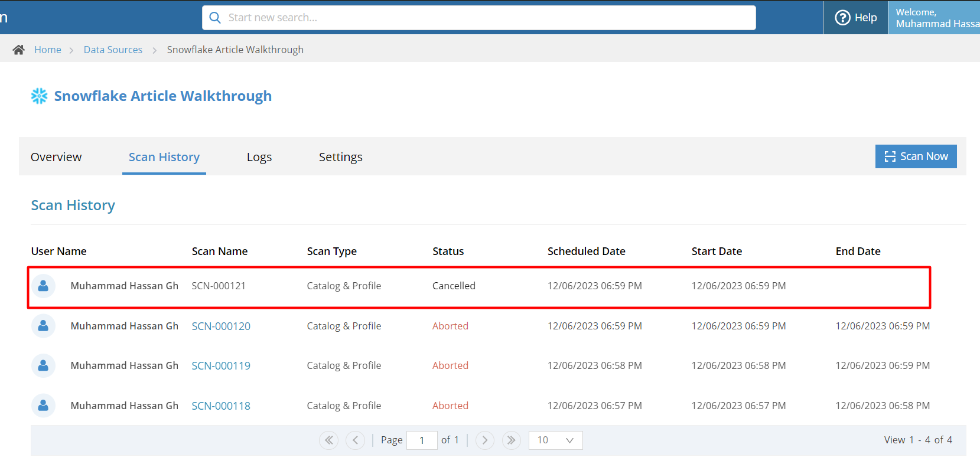Click the User Name column header

point(59,251)
